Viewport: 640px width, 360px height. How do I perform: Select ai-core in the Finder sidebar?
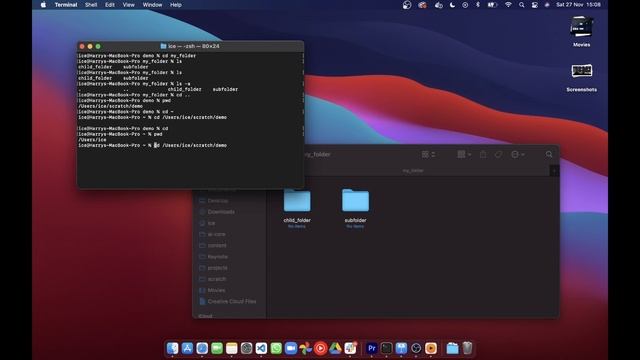coord(216,234)
